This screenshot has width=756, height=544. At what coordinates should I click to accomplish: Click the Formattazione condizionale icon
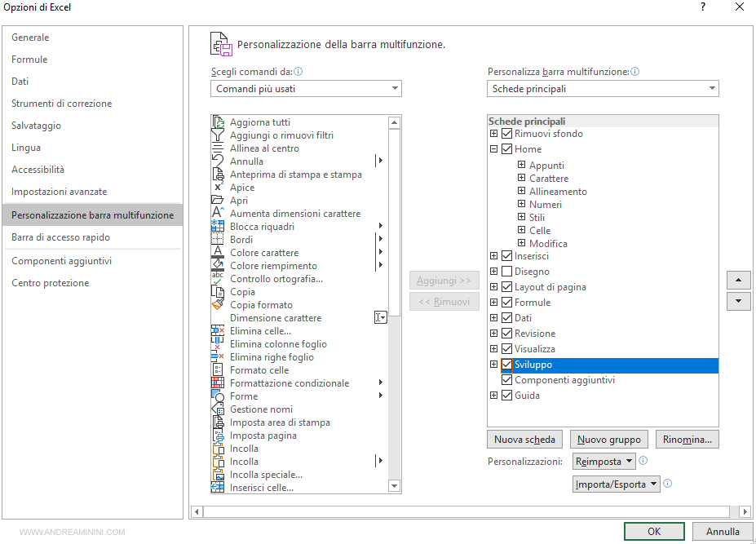pos(218,383)
